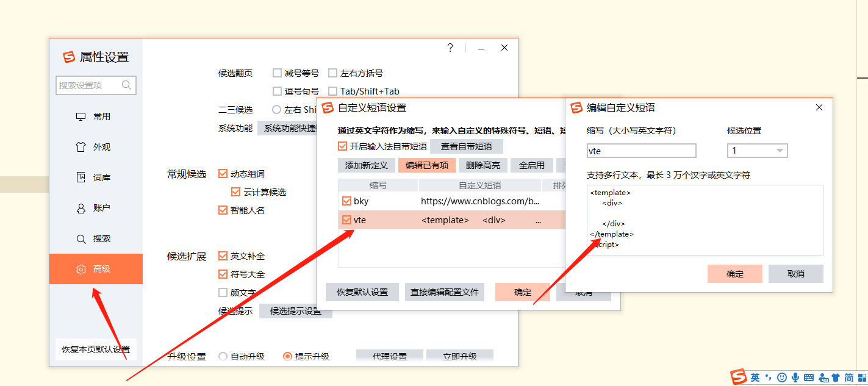The image size is (868, 386).
Task: Open the 外观 sidebar section
Action: tap(96, 147)
